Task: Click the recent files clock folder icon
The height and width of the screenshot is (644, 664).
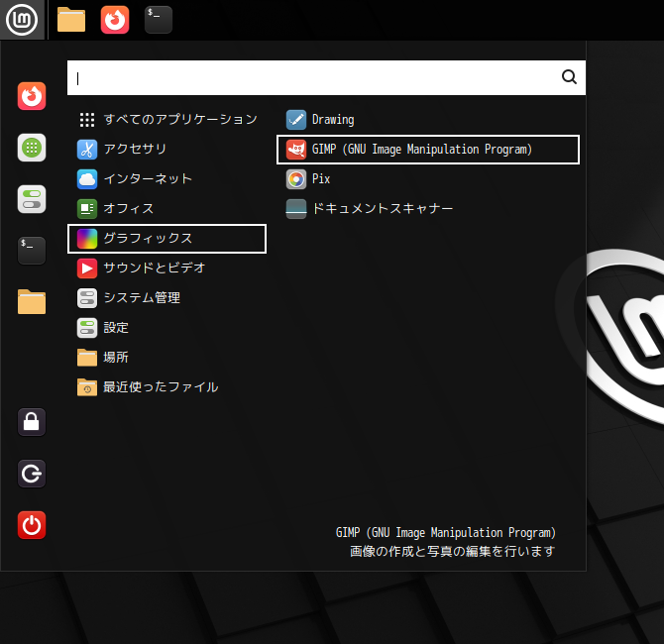Action: tap(87, 387)
